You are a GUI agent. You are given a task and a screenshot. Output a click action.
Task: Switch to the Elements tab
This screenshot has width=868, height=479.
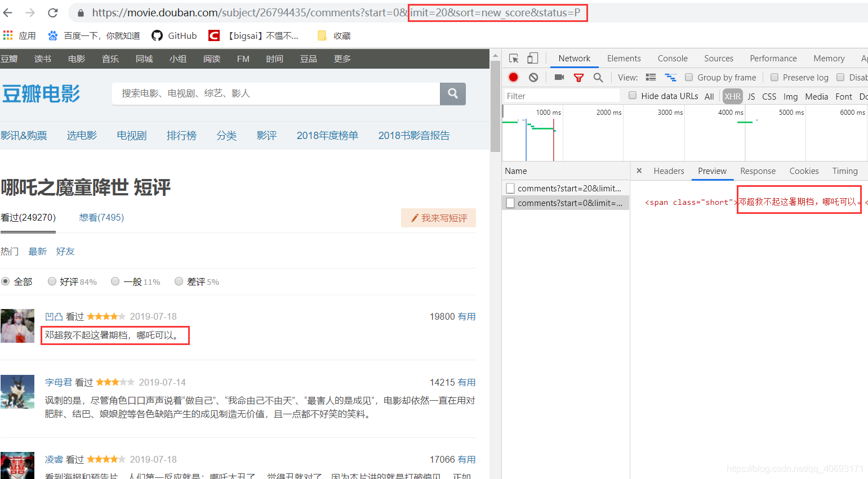pyautogui.click(x=624, y=58)
